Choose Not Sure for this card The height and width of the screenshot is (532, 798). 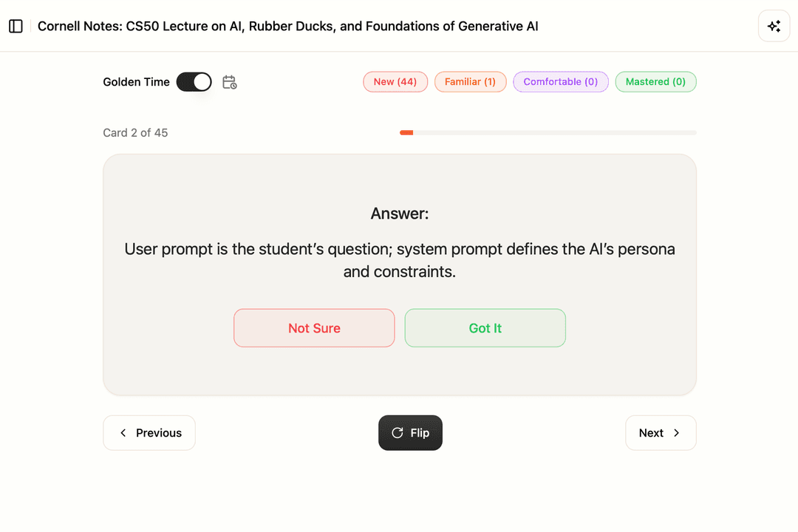314,327
